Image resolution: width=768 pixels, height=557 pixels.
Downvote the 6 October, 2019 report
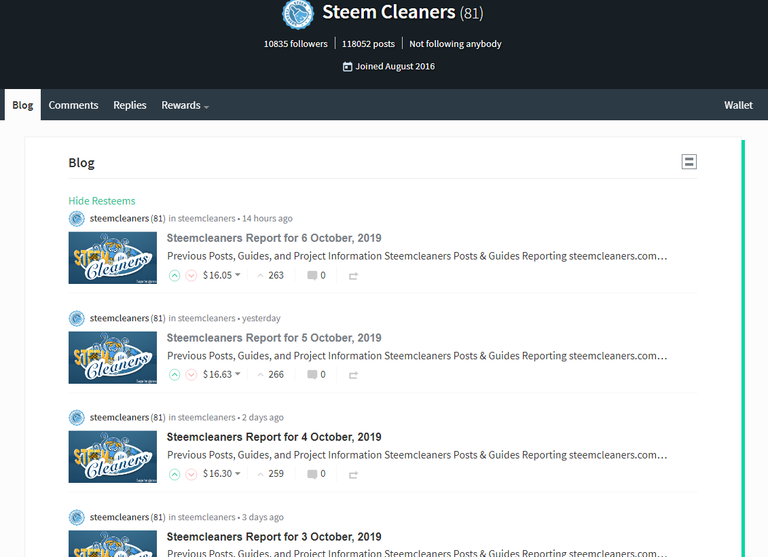191,275
